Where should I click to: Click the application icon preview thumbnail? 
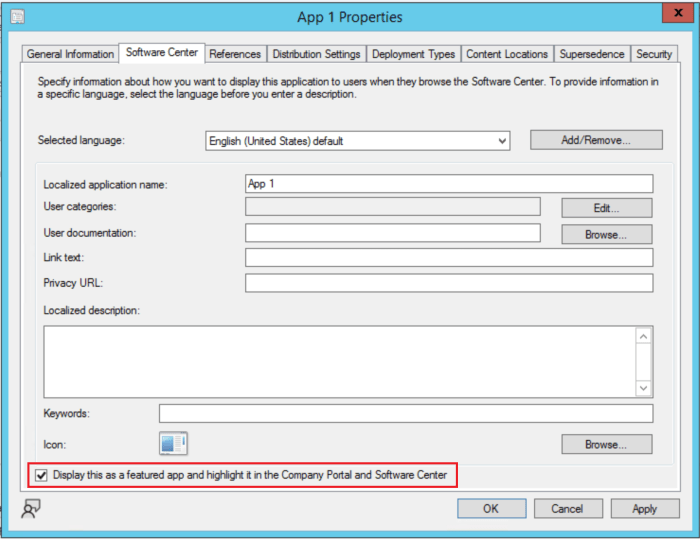(173, 443)
